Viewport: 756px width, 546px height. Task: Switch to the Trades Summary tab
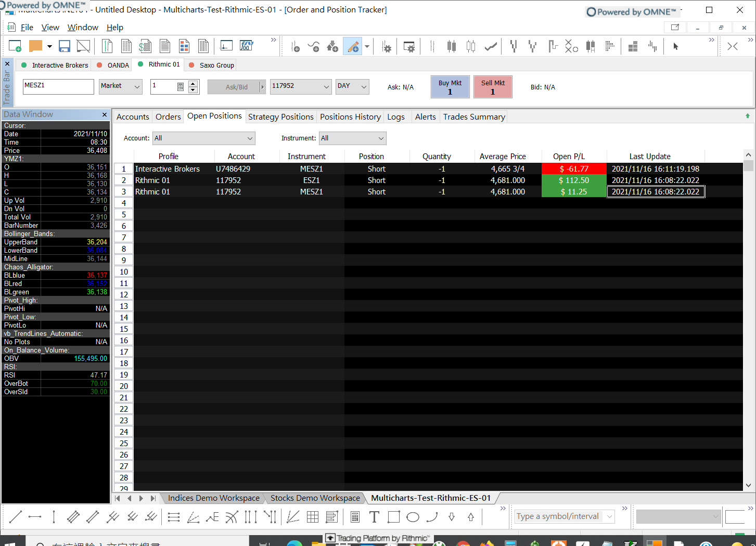[x=474, y=117]
